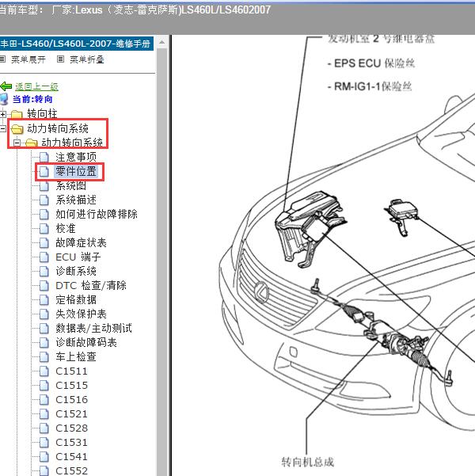The width and height of the screenshot is (475, 476).
Task: Open the 校准 page
Action: pos(66,228)
